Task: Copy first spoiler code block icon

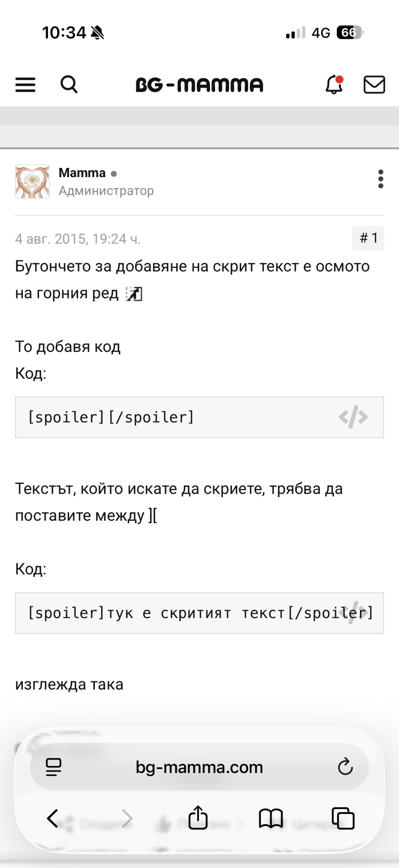Action: point(353,417)
